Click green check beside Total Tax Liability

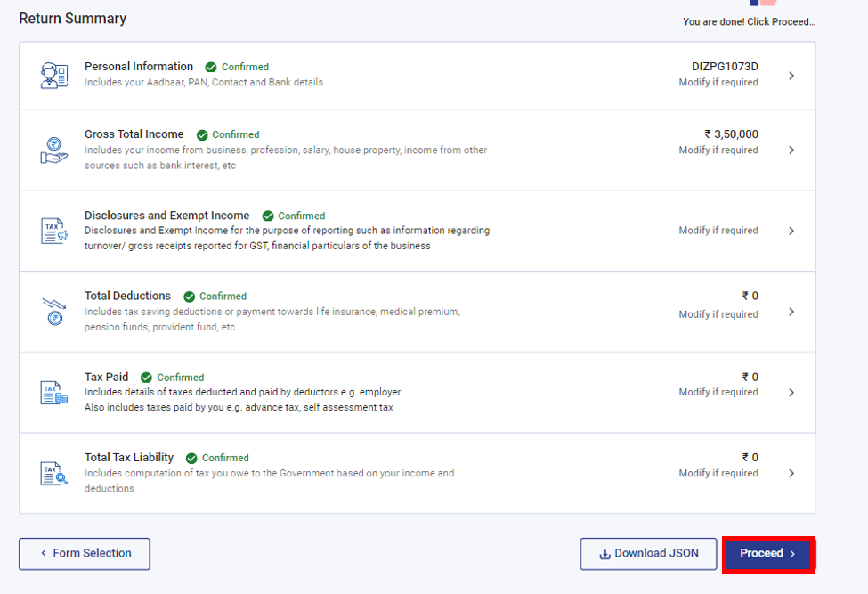pos(191,459)
